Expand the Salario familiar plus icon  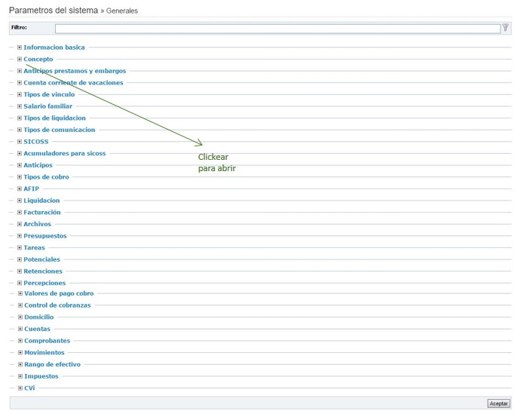pos(20,106)
